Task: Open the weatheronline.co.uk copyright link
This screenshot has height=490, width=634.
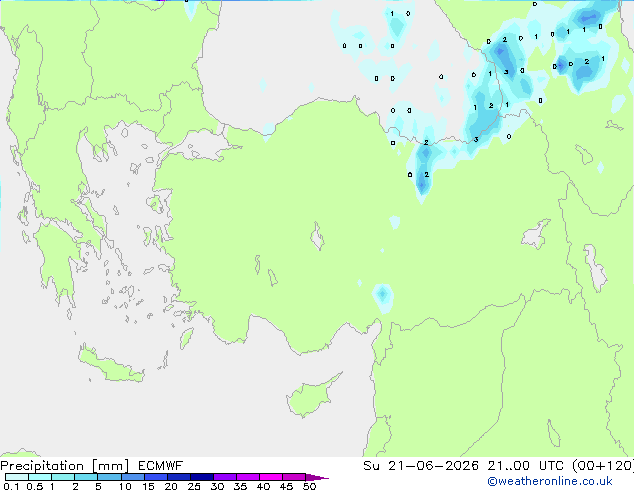Action: click(550, 481)
